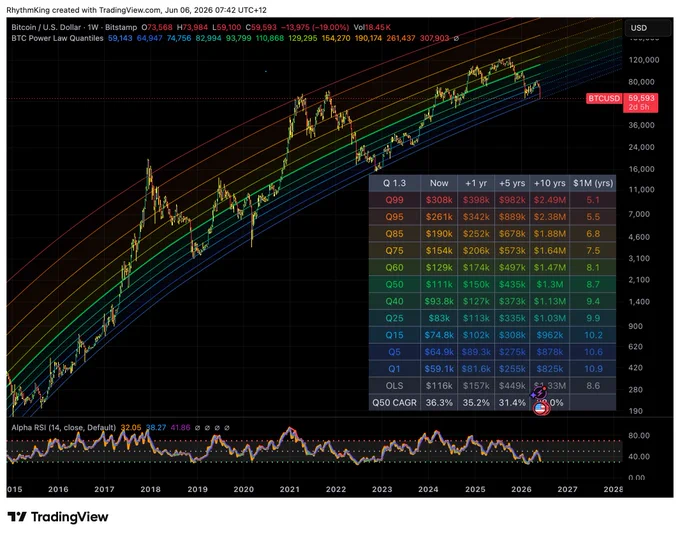Click $2.49M in the Q99 row
This screenshot has height=536, width=680.
pyautogui.click(x=549, y=200)
